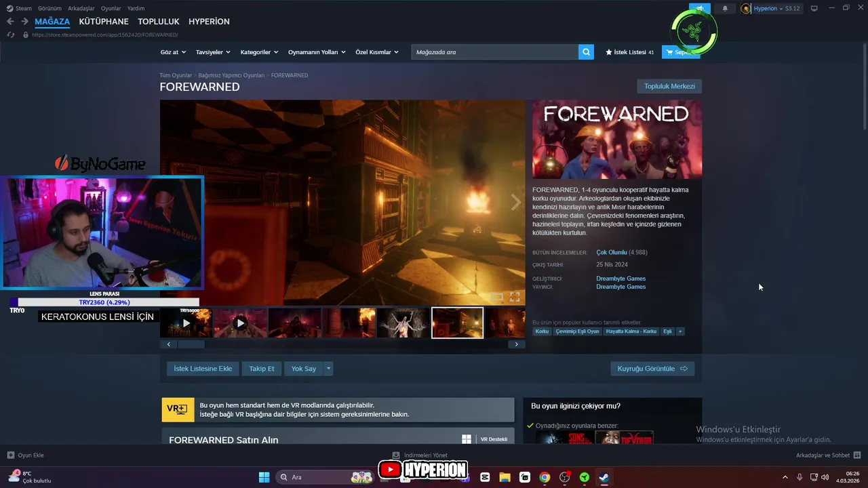Screen dimensions: 868x488
Task: Click the Mağazada ara search field
Action: 495,52
